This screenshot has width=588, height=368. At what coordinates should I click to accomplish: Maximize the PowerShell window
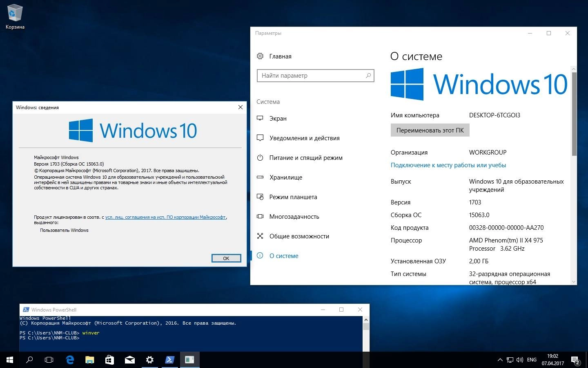point(341,310)
